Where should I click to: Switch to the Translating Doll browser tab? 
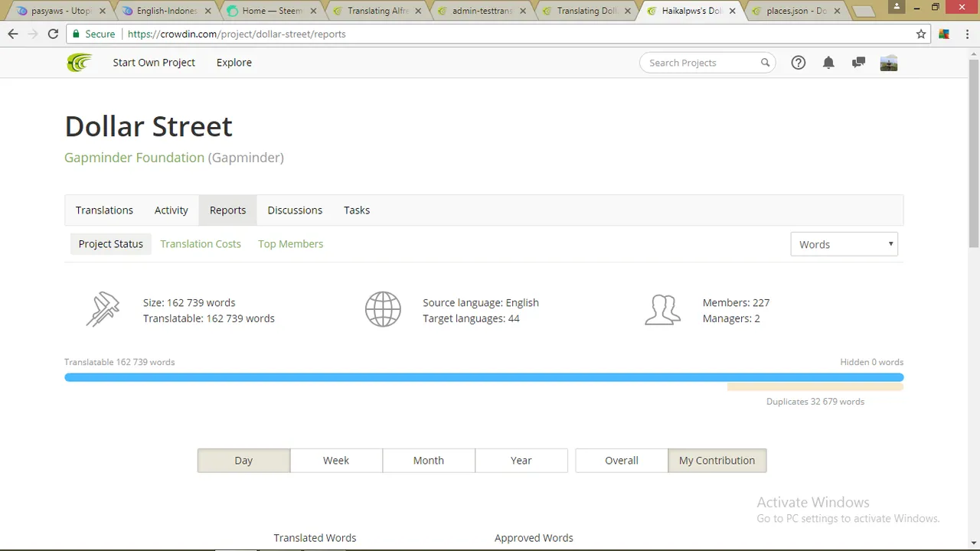(586, 11)
